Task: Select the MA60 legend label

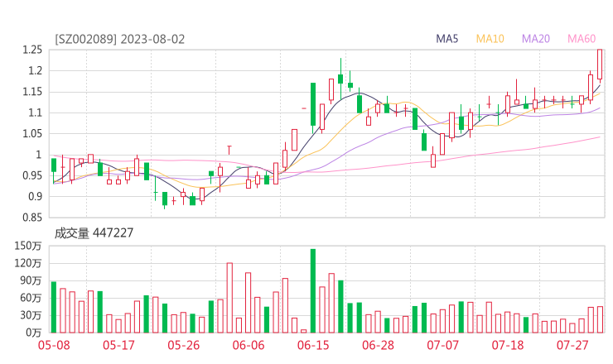Action: 582,39
